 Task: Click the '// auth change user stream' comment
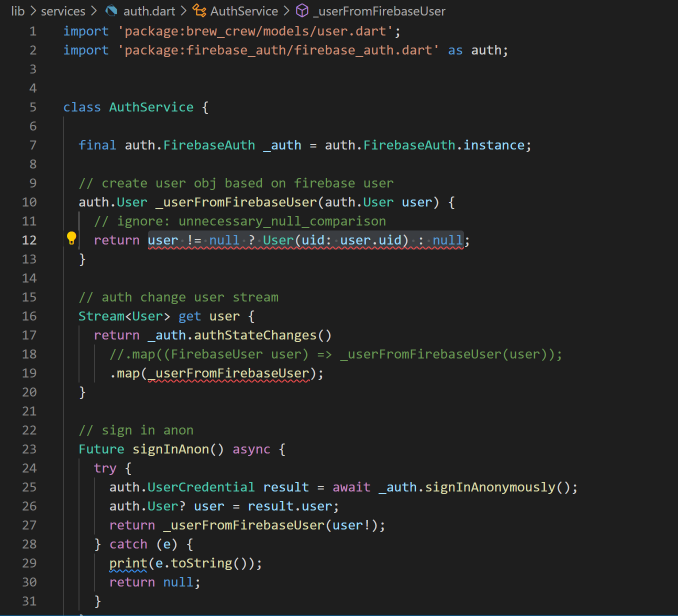(178, 297)
